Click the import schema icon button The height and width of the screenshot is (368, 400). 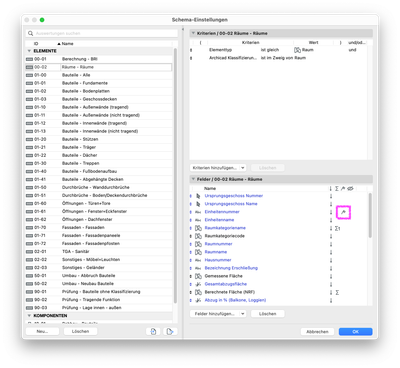(153, 332)
